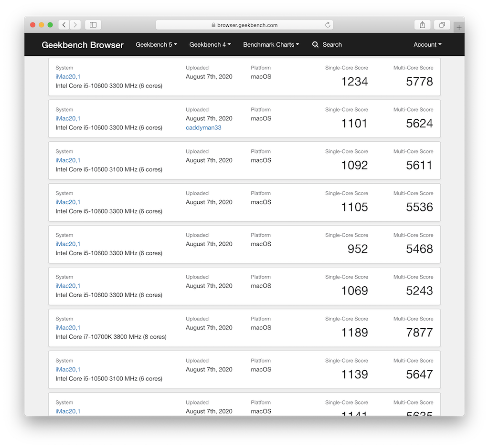Open iMac20,1 result with score 1101
The height and width of the screenshot is (448, 489).
coord(68,118)
